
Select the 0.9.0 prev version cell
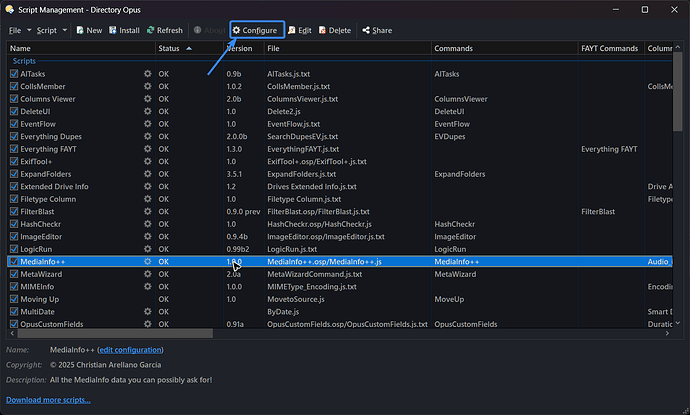pos(243,212)
